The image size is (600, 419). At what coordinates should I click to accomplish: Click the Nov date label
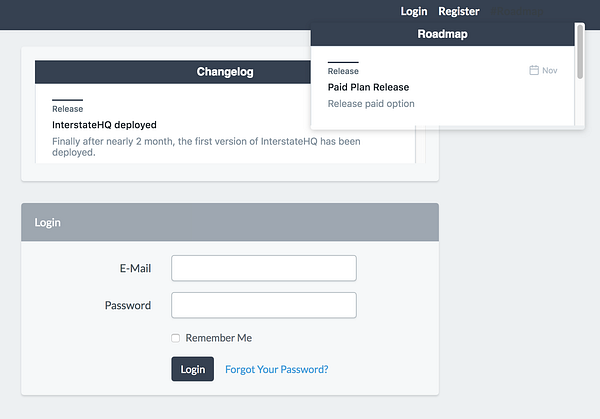[550, 71]
